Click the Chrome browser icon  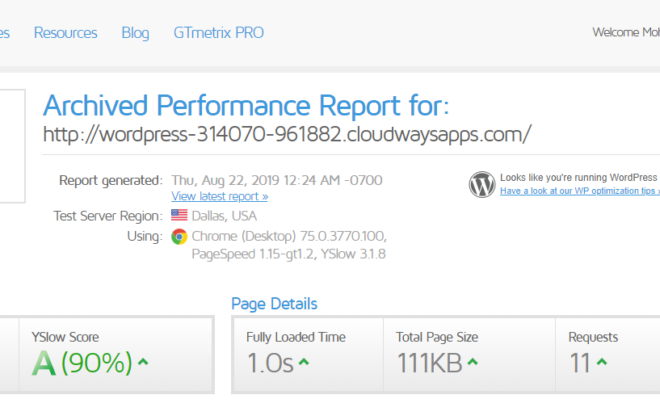(179, 237)
